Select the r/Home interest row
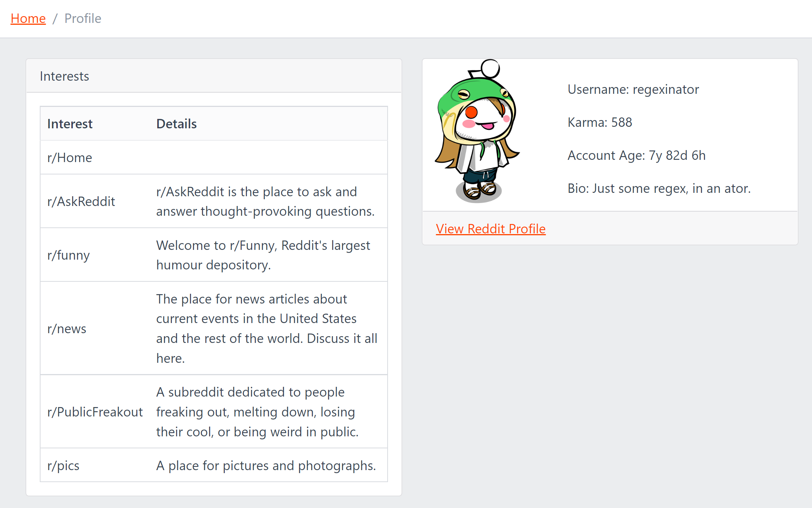Viewport: 812px width, 508px height. pos(69,158)
